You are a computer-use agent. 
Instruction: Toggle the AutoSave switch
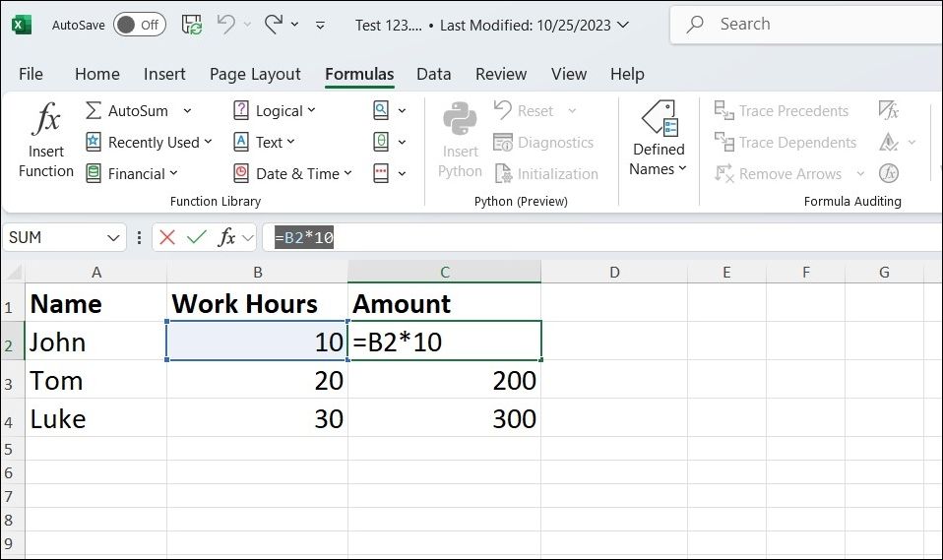tap(140, 25)
